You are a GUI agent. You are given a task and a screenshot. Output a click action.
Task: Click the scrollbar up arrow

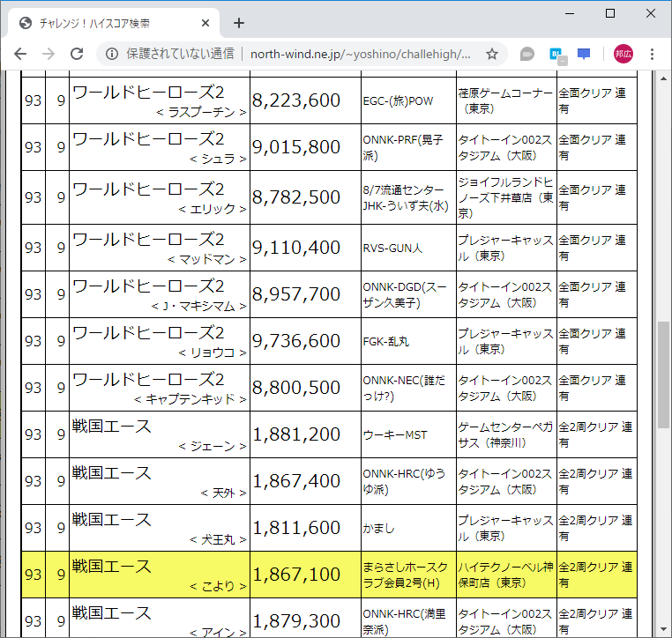[663, 78]
